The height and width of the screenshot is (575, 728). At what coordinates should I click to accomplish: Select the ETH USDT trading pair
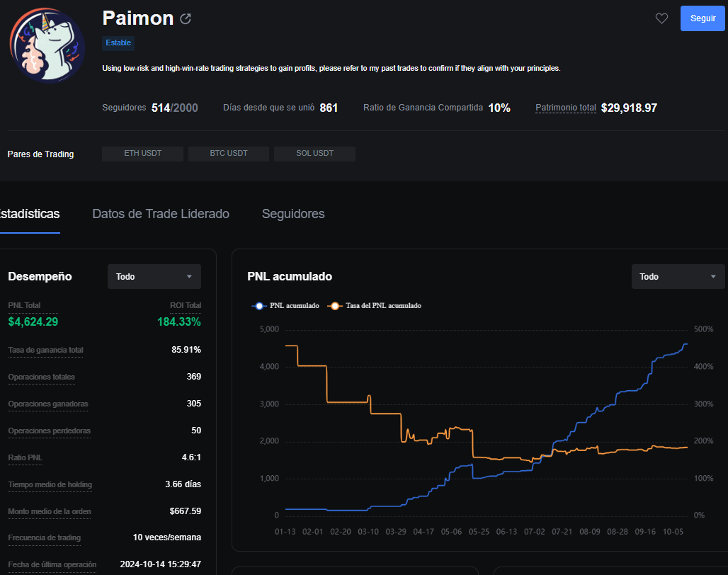(x=142, y=154)
